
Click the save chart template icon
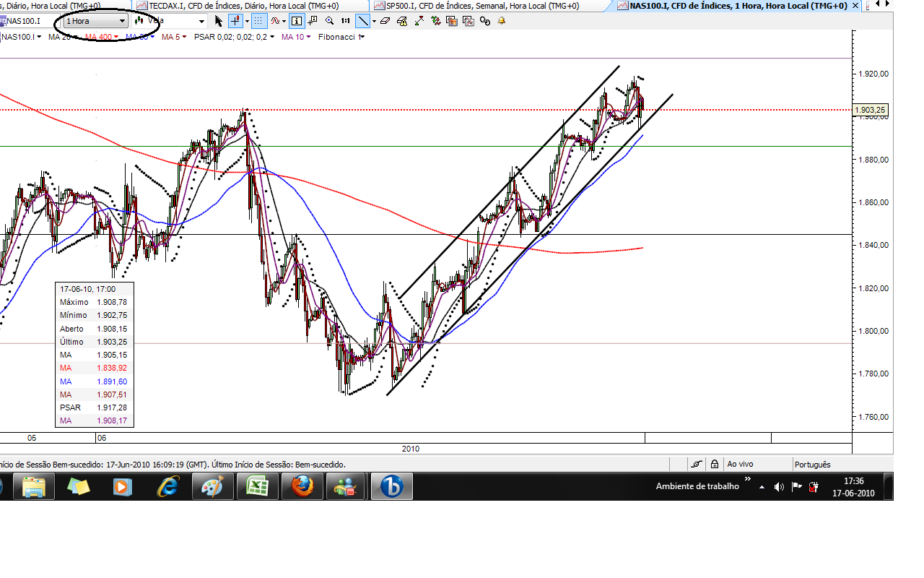[x=452, y=21]
